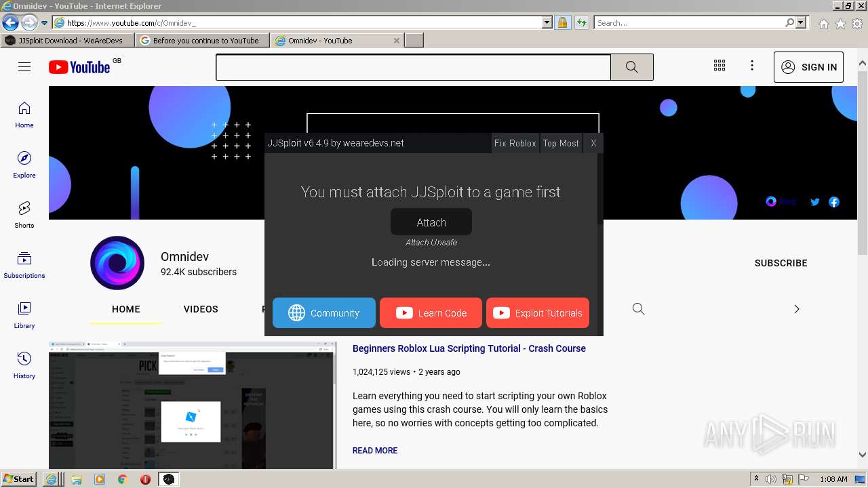
Task: Open the search provider dropdown arrow
Action: (x=802, y=22)
